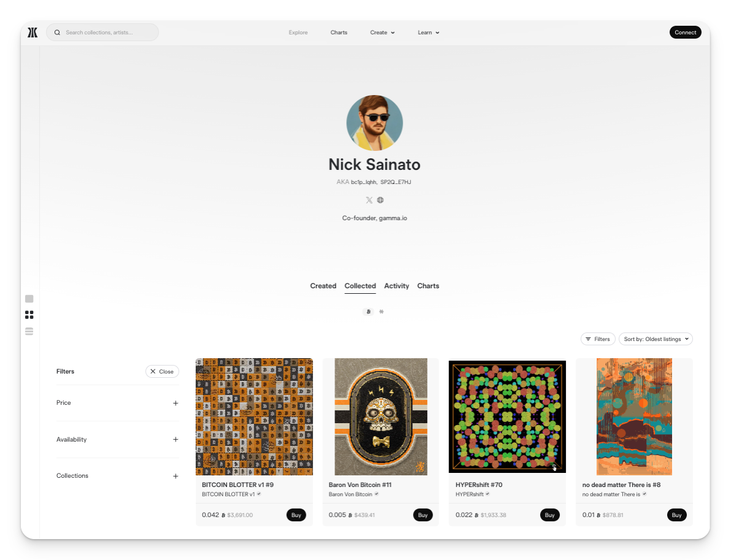The height and width of the screenshot is (560, 731).
Task: Click the Connect button
Action: [686, 33]
